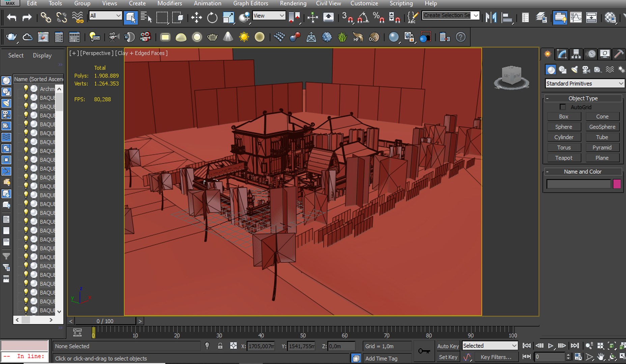Click the Geometry category icon
Screen dimensions: 626x364
pos(551,70)
